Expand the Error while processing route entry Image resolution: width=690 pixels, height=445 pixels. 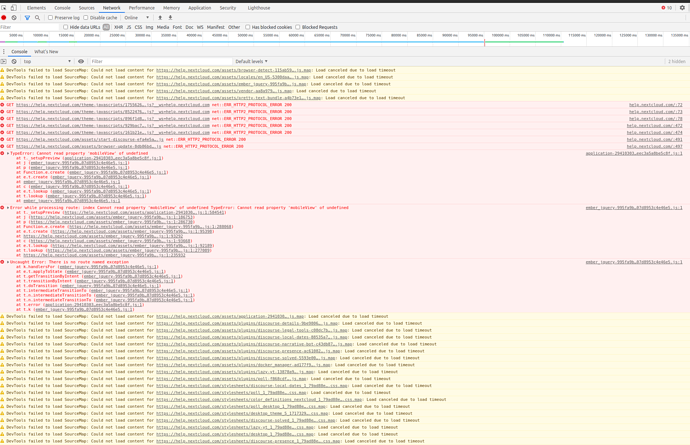[8, 208]
